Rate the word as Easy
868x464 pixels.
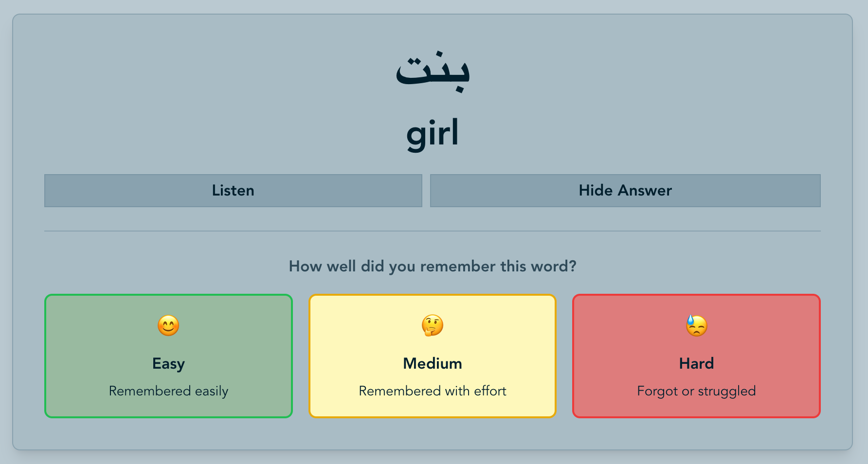pos(168,356)
